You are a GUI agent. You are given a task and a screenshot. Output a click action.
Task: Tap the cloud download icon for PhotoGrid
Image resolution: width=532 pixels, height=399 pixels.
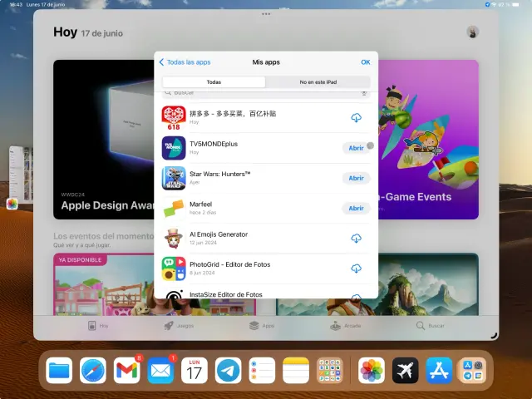(x=356, y=268)
